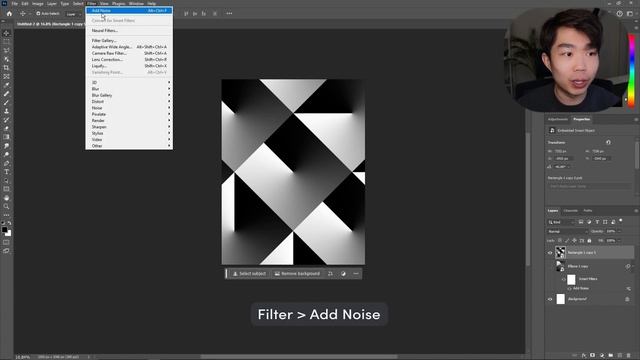
Task: Choose Camera Raw Filter menu entry
Action: pyautogui.click(x=129, y=53)
